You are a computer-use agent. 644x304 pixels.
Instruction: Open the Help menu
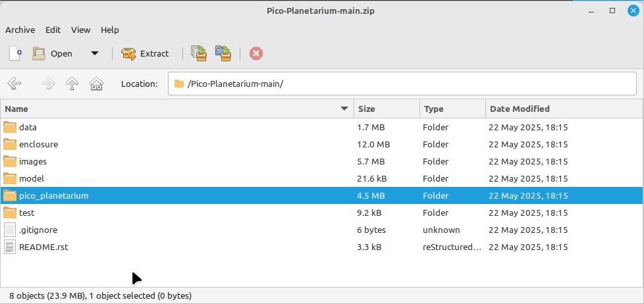click(x=110, y=30)
